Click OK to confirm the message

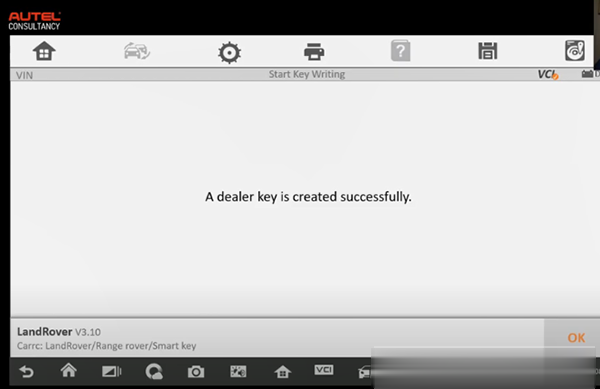click(576, 338)
